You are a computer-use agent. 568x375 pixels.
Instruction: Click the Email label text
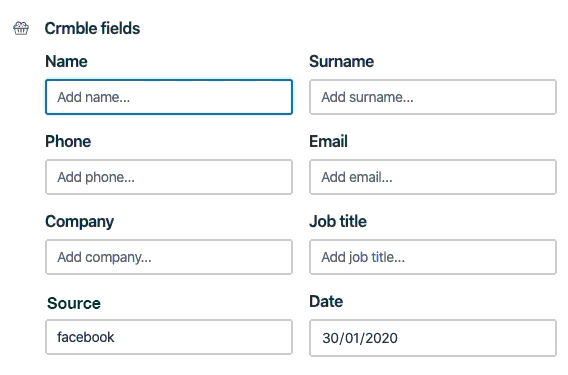click(328, 141)
